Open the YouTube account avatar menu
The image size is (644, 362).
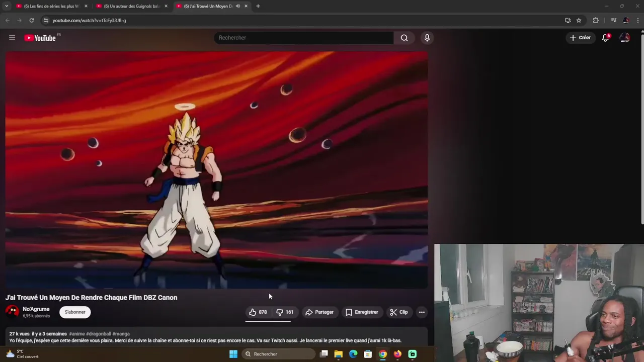(624, 38)
